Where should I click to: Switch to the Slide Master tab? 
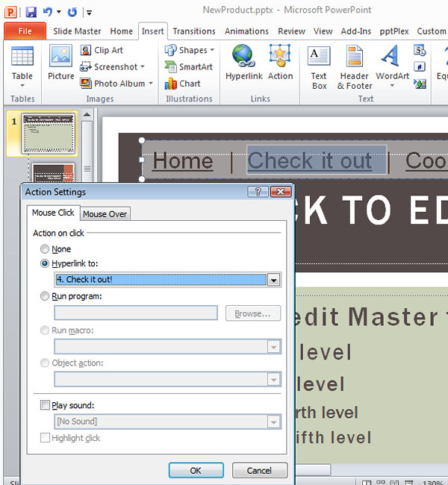pos(77,31)
